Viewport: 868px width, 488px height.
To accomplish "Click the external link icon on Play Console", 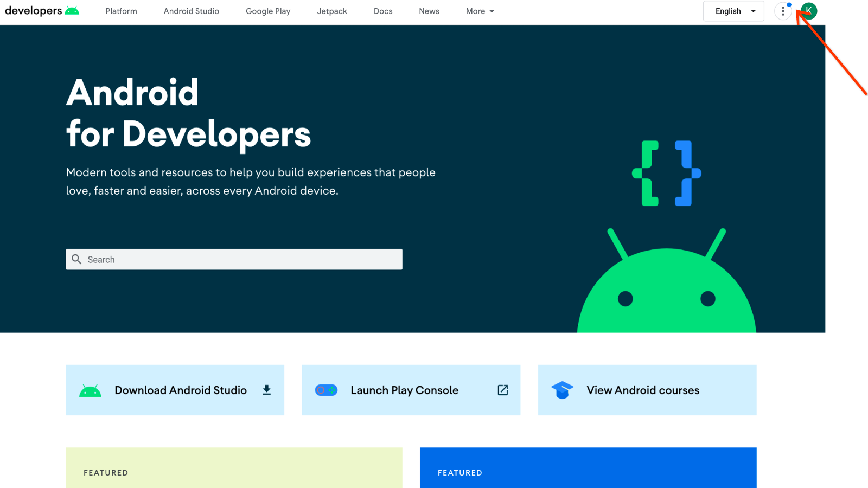I will (502, 390).
